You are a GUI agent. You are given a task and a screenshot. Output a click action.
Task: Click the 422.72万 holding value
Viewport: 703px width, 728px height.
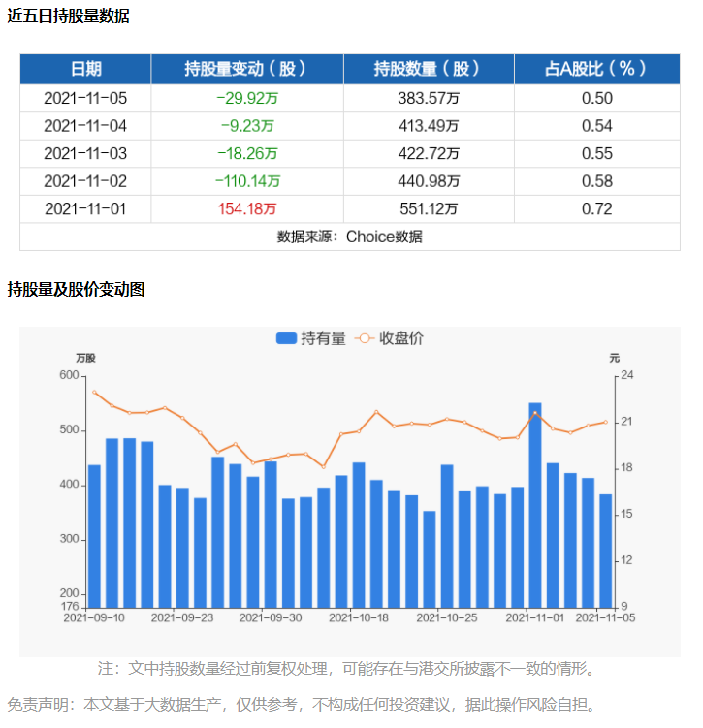point(429,154)
